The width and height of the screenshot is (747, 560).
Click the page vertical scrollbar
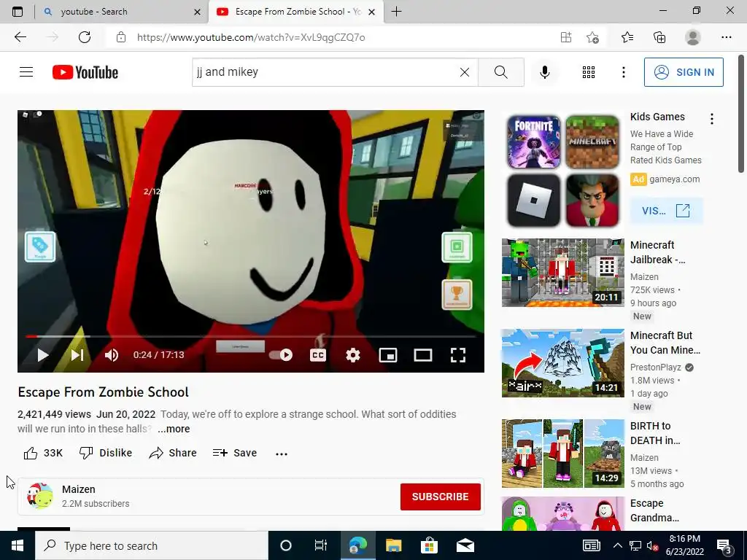[x=741, y=114]
